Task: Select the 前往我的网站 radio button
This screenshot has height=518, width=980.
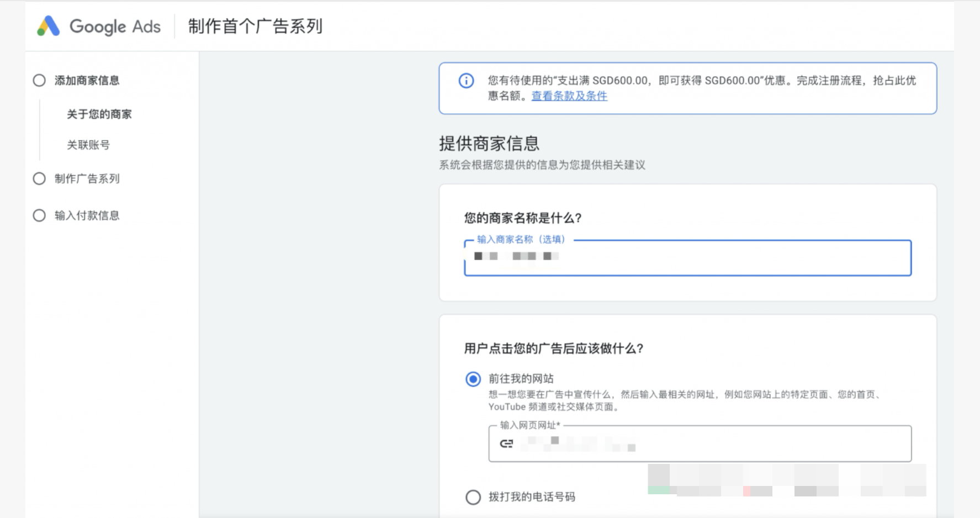Action: coord(473,379)
